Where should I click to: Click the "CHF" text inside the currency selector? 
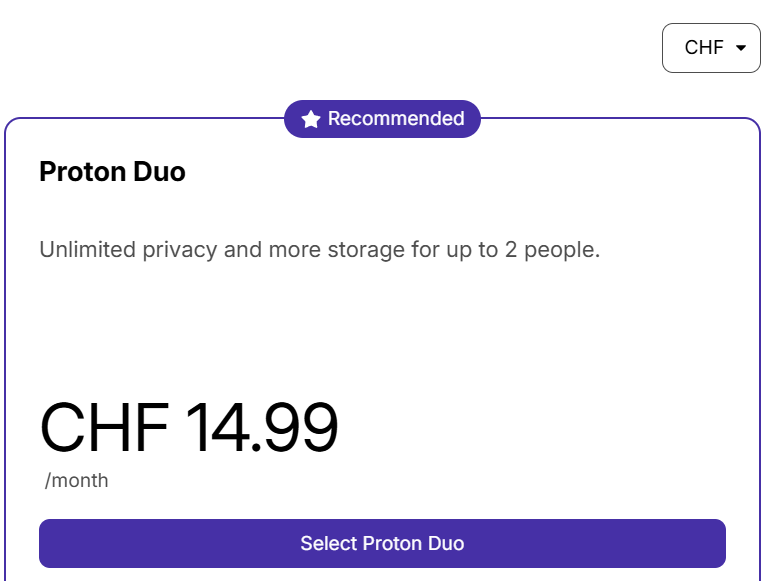click(x=704, y=48)
